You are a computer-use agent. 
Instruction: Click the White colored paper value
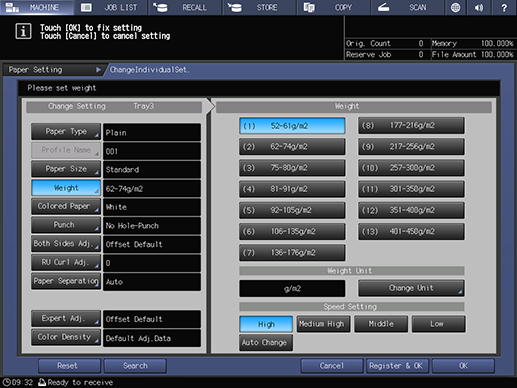point(152,207)
